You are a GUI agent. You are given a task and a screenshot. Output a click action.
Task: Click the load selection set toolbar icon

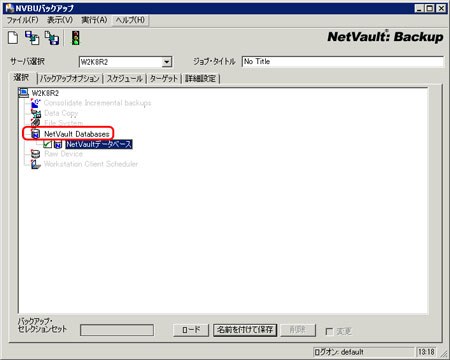(32, 38)
